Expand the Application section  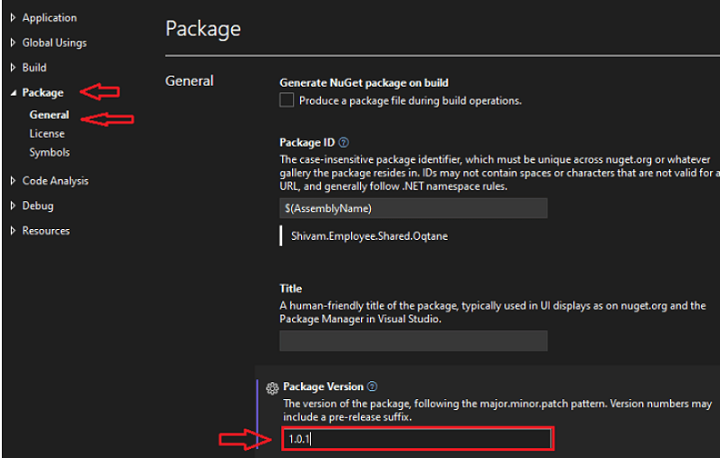[13, 18]
